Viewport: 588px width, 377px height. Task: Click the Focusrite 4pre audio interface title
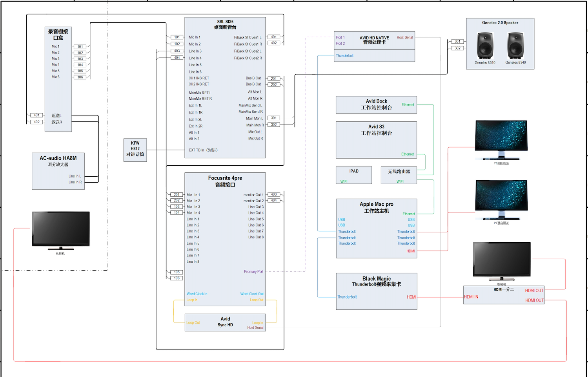point(225,181)
